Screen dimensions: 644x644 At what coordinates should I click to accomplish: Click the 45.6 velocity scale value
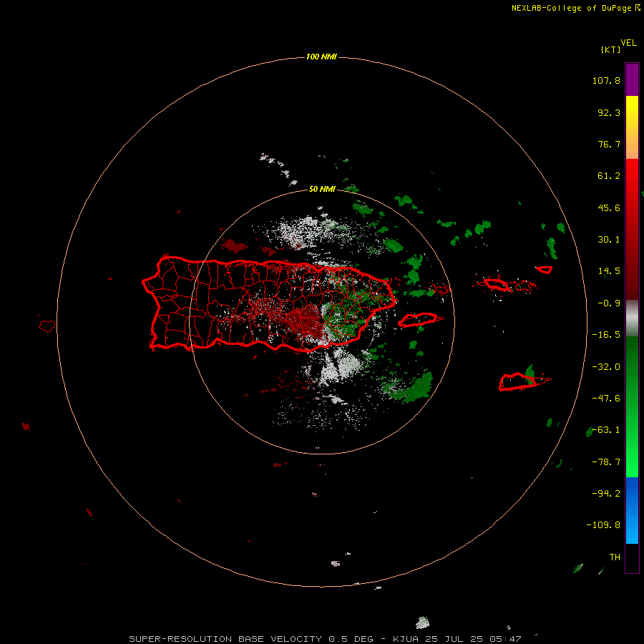tap(609, 208)
